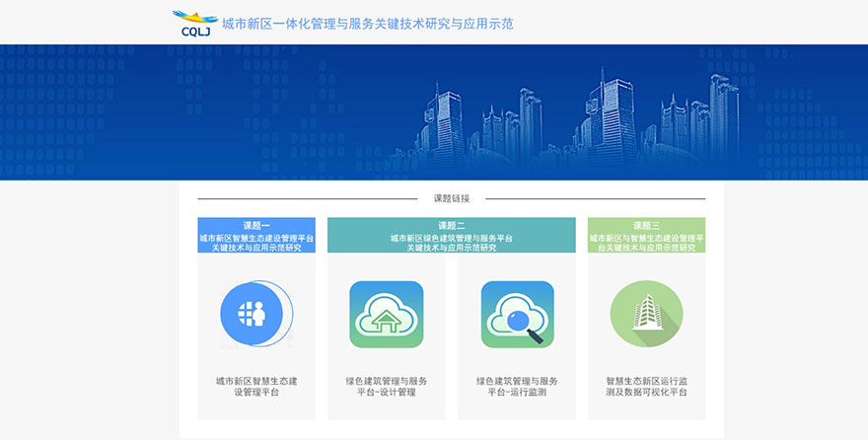Screen dimensions: 868x440
Task: Click the cloud with house icon
Action: point(387,315)
